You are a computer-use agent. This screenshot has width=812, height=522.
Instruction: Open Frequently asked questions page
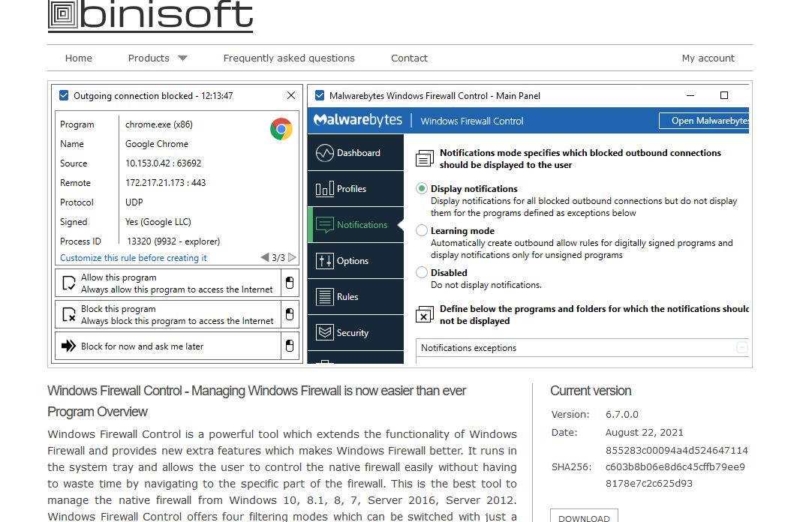coord(289,58)
